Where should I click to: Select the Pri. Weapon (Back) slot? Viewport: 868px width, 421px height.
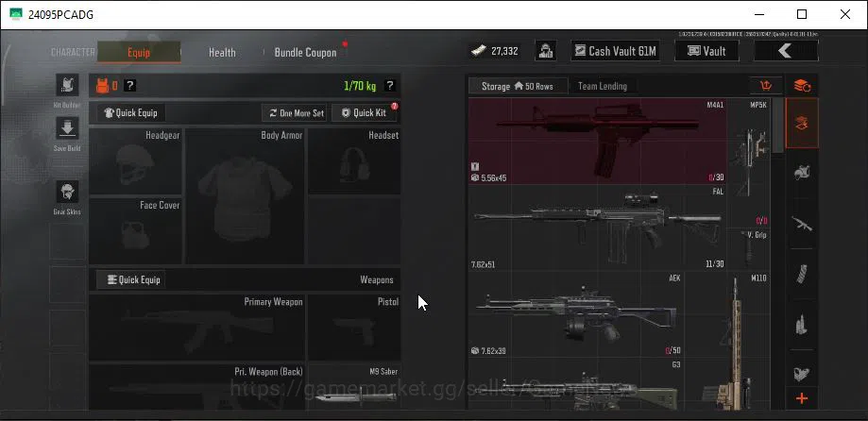(197, 387)
